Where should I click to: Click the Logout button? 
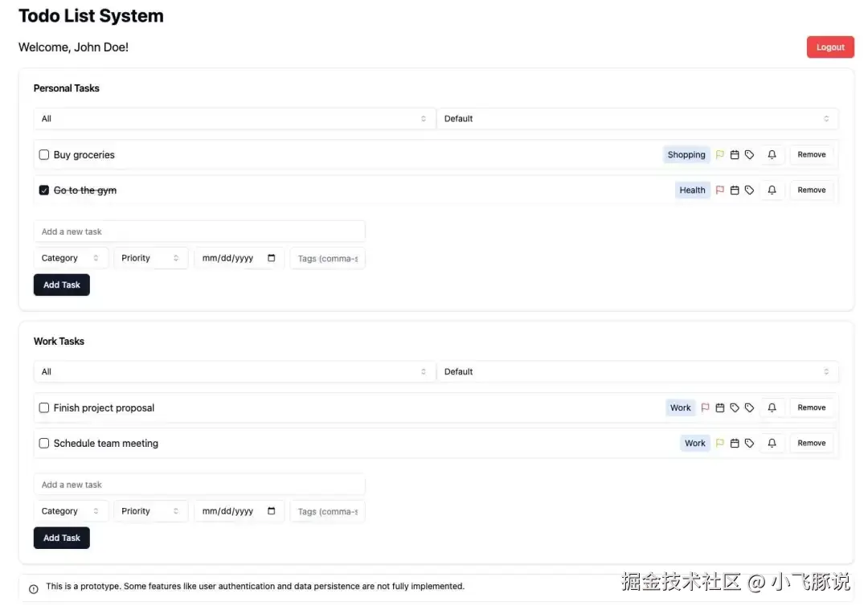[x=830, y=47]
